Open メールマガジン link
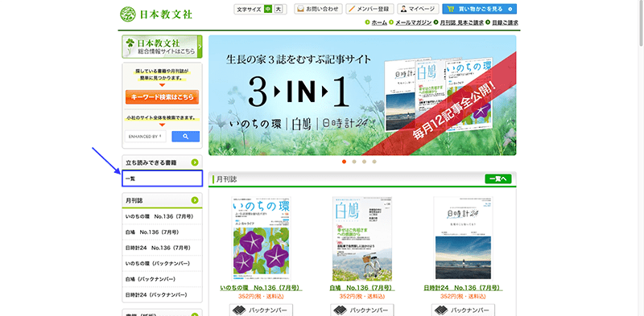This screenshot has width=644, height=316. tap(413, 23)
